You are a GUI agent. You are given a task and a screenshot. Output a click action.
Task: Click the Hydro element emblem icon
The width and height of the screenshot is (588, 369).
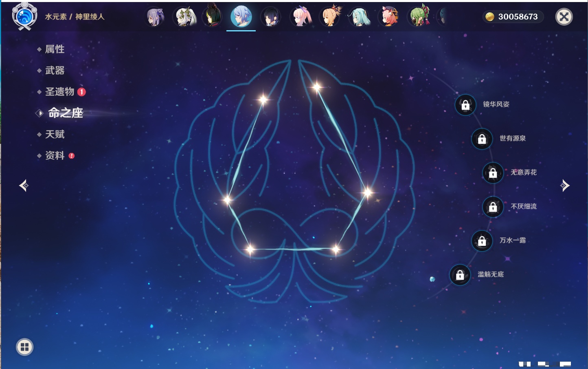point(24,16)
